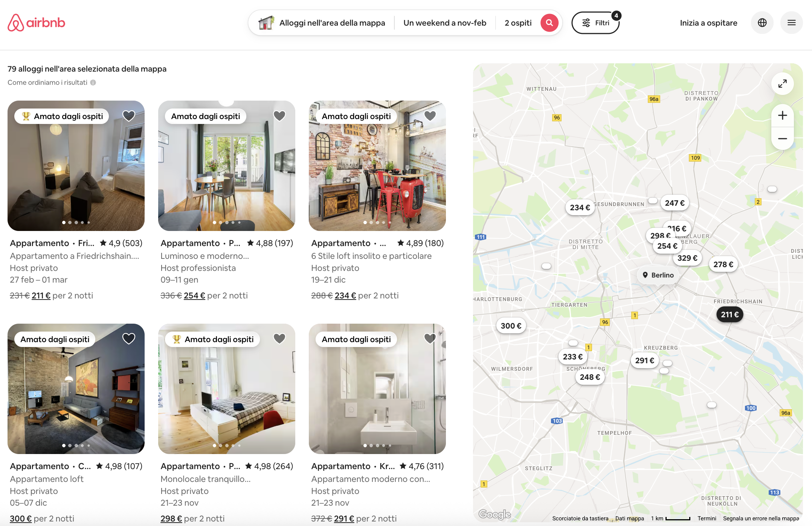Open the hamburger profile menu
The image size is (812, 526).
pyautogui.click(x=791, y=23)
